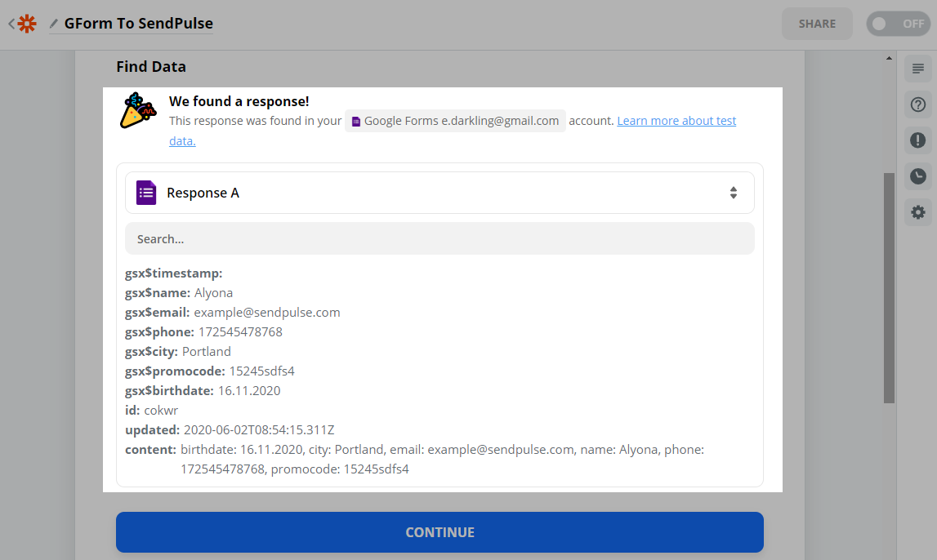
Task: Select the gsx$phone value 172545478768
Action: [x=240, y=332]
